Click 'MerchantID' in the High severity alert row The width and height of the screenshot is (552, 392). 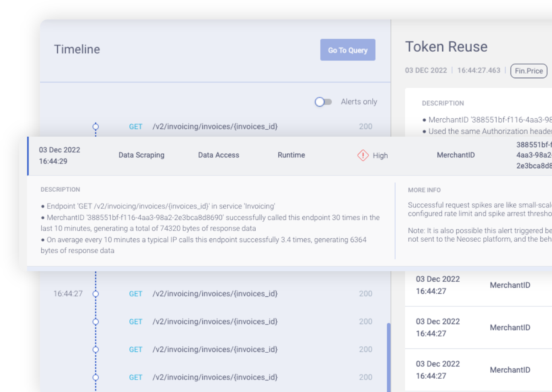pos(456,155)
